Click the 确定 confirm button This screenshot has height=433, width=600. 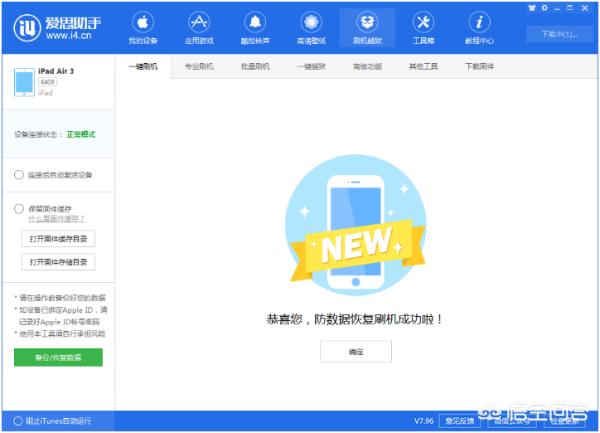click(x=356, y=351)
